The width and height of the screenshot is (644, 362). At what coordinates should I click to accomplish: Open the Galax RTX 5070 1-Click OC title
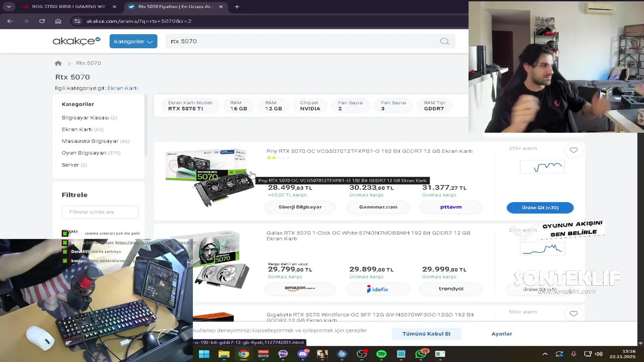368,236
